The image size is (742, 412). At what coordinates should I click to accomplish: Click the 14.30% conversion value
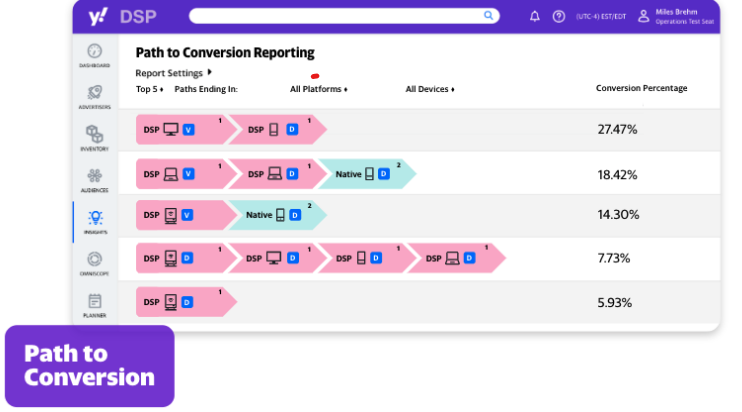(x=618, y=215)
